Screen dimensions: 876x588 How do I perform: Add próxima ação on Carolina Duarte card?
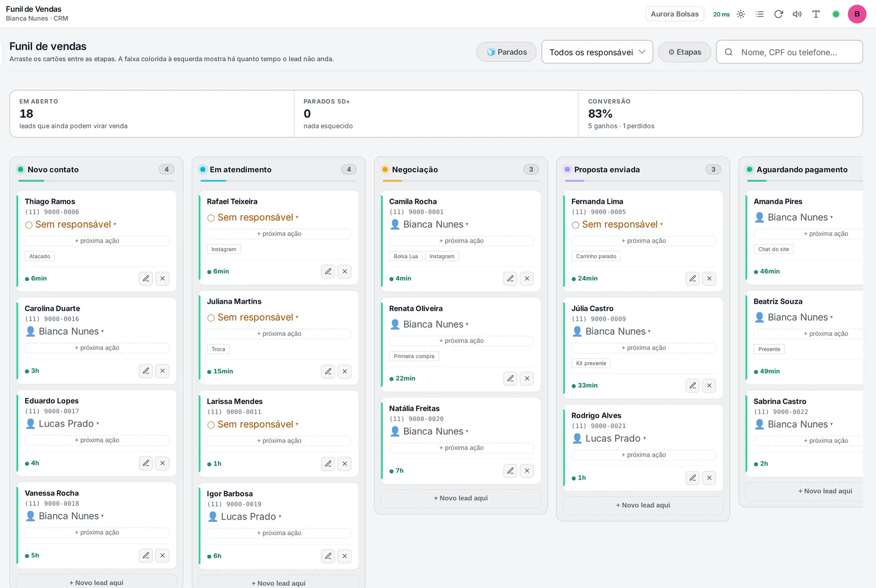[97, 348]
